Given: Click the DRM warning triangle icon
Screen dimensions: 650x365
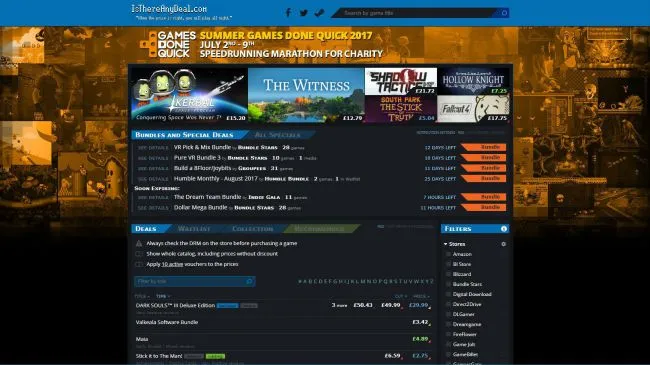Looking at the screenshot, I should point(139,243).
